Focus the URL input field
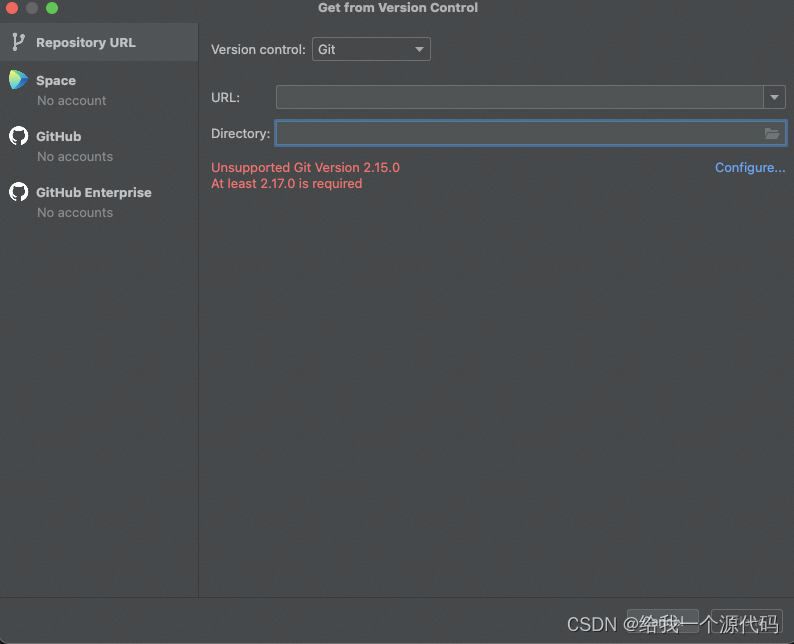Viewport: 794px width, 644px height. point(520,97)
